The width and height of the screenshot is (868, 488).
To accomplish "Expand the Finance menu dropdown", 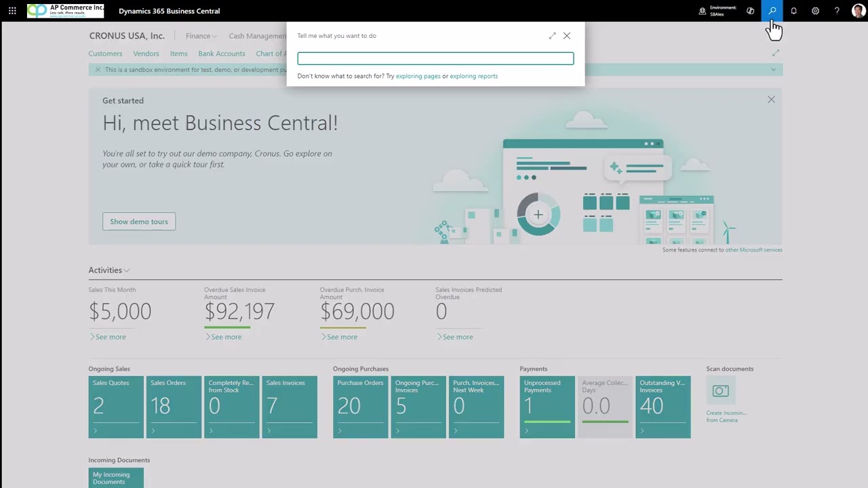I will click(x=201, y=36).
